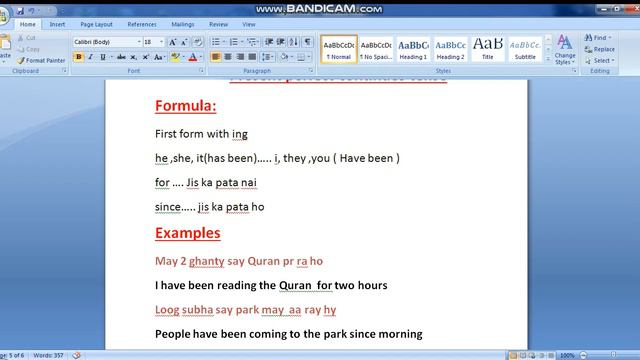Select Align Text Left

click(216, 57)
